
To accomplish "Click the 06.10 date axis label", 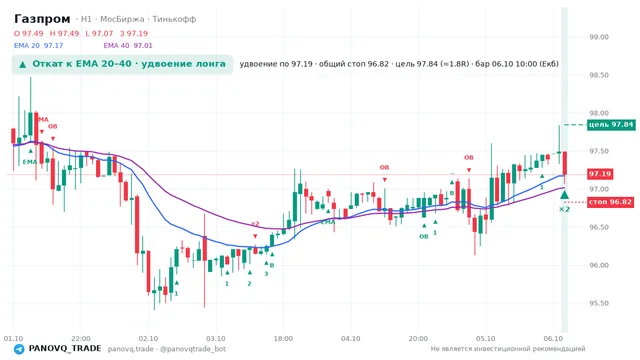I will 553,338.
